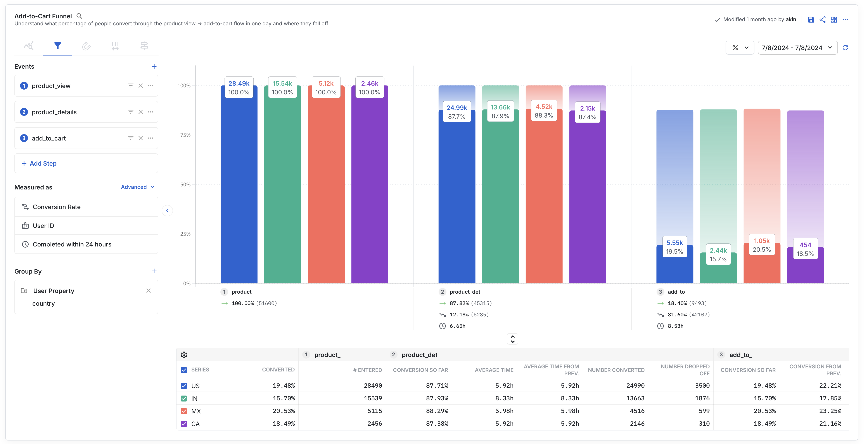The image size is (868, 444).
Task: Uncheck the US series checkbox
Action: pos(184,386)
